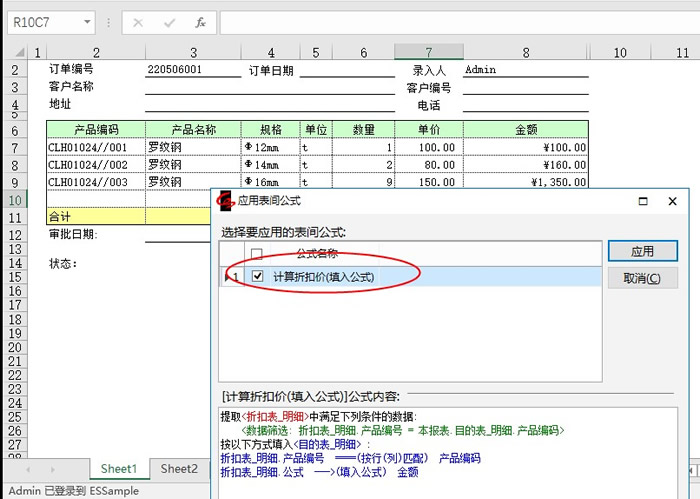This screenshot has height=499, width=700.
Task: Select column 7 header
Action: 428,52
